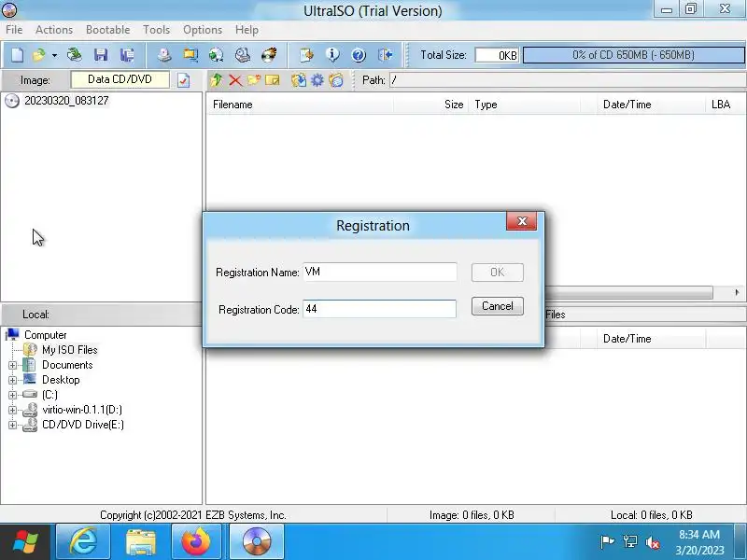
Task: Click the Burn CD/DVD Image flame icon
Action: [x=269, y=55]
